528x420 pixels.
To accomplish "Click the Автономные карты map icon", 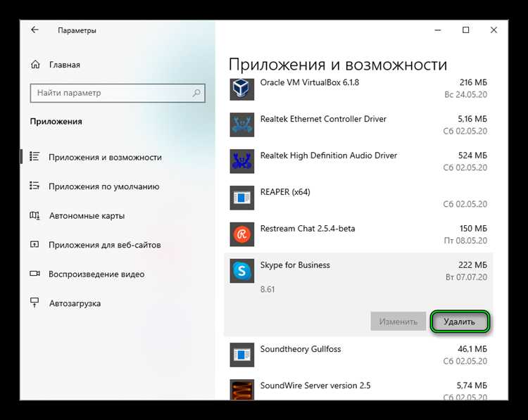I will click(x=34, y=215).
